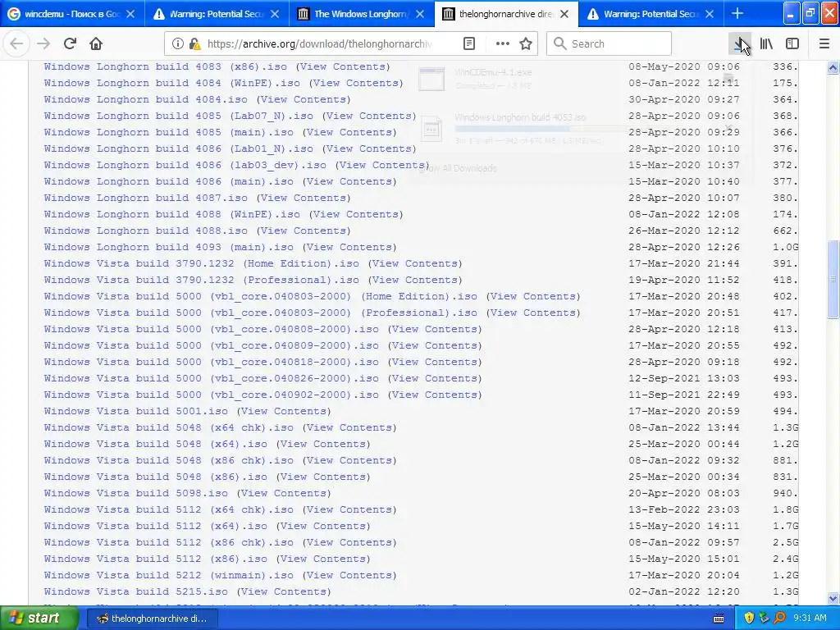
Task: Go back to the previous page
Action: [16, 44]
